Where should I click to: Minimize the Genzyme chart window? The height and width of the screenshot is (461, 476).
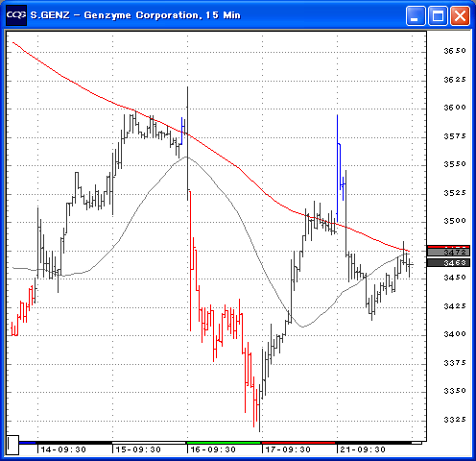(416, 15)
